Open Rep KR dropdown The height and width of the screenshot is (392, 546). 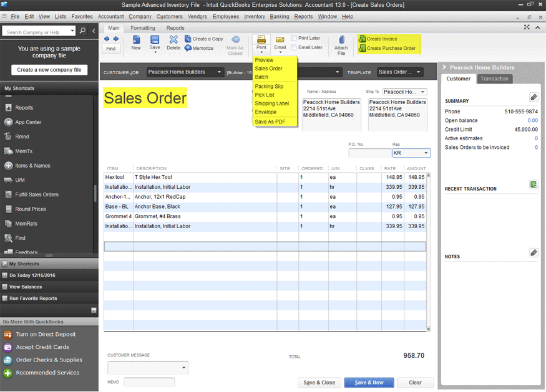point(426,153)
